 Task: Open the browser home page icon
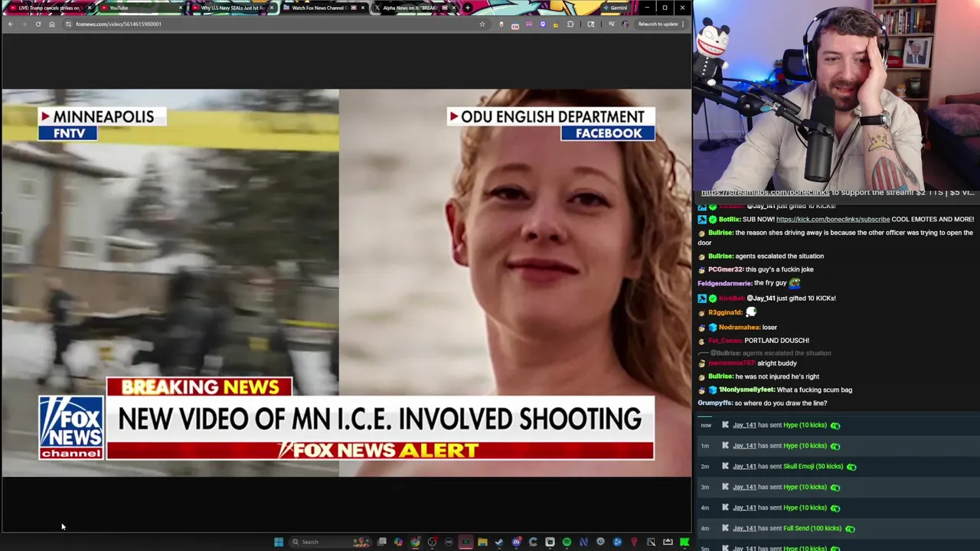click(x=51, y=24)
